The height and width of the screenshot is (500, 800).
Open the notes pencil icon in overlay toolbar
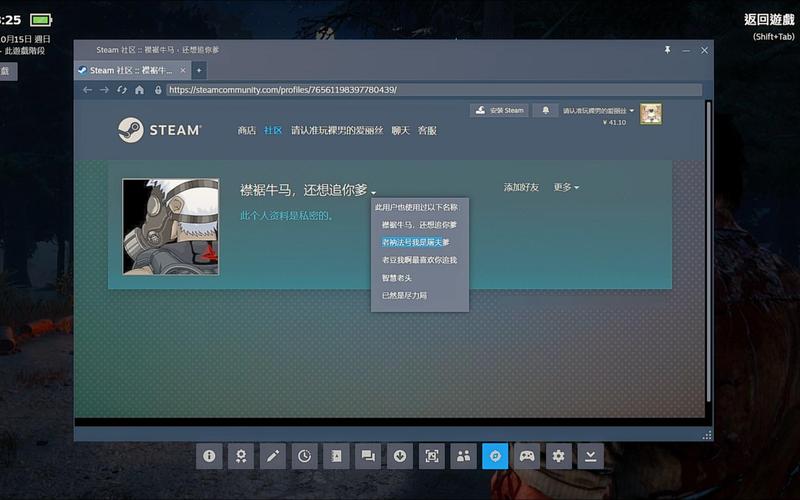[272, 456]
